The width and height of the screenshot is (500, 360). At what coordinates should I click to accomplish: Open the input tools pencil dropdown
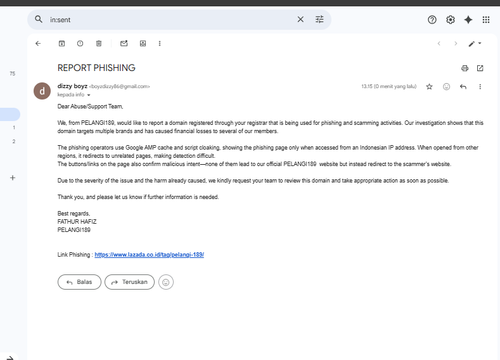coord(475,43)
